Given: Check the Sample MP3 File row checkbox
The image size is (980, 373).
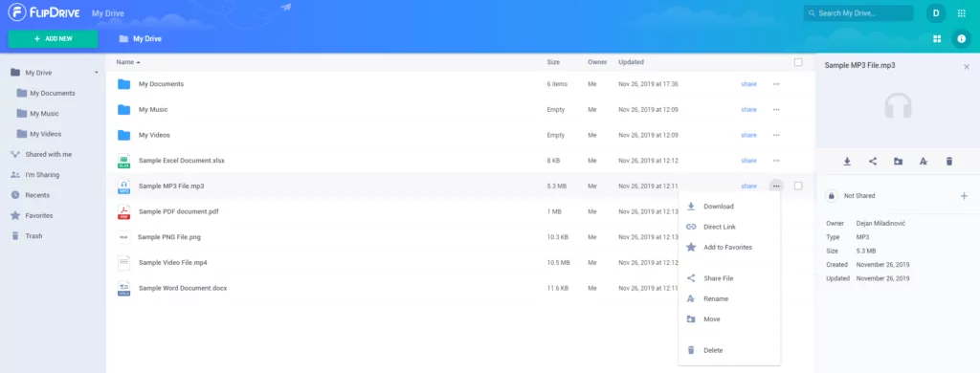Looking at the screenshot, I should tap(798, 186).
